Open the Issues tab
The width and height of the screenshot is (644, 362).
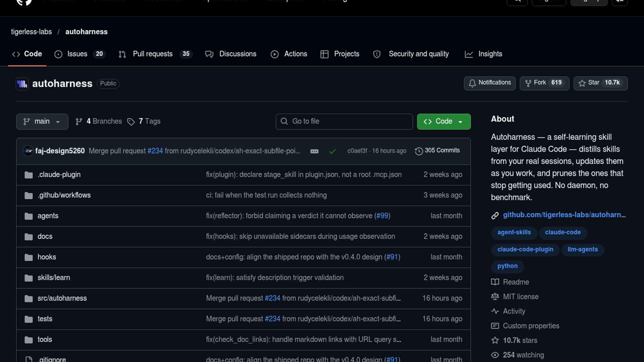click(x=80, y=54)
